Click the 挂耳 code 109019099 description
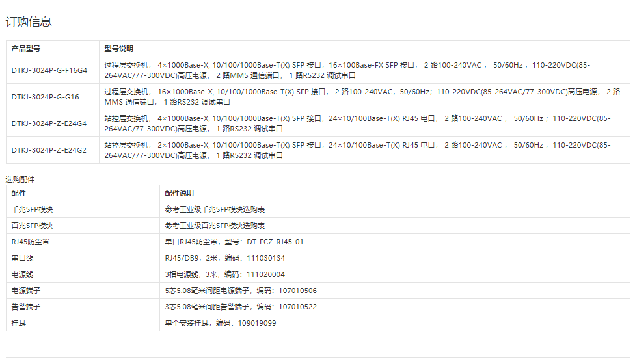This screenshot has width=635, height=364. [221, 323]
